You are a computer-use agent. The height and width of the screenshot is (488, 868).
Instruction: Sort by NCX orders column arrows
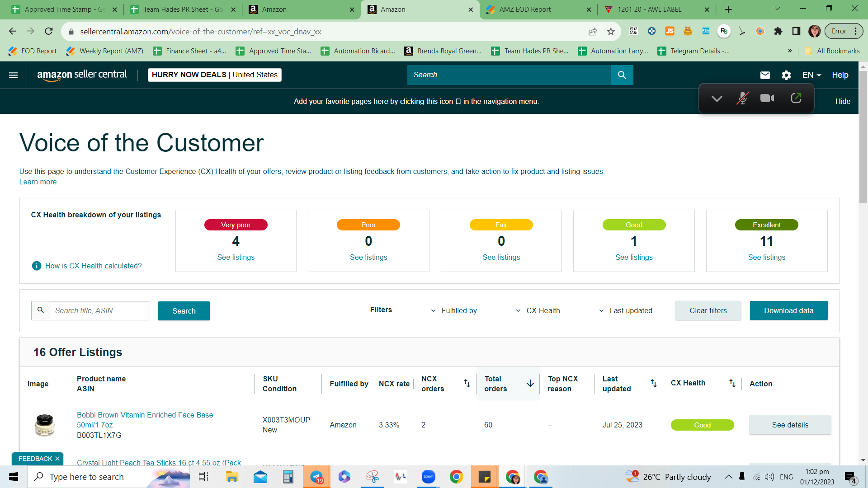point(467,383)
